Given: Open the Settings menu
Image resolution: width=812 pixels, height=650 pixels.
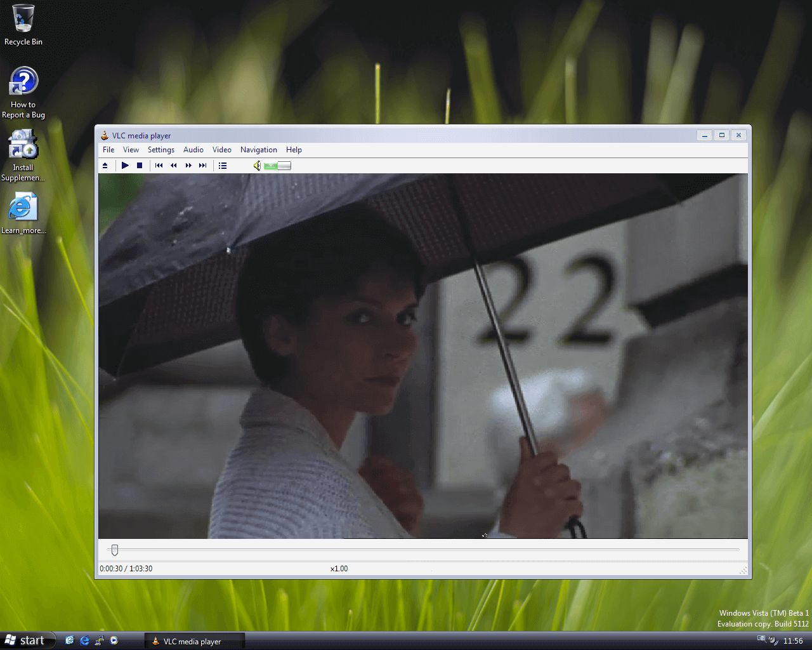Looking at the screenshot, I should coord(160,150).
